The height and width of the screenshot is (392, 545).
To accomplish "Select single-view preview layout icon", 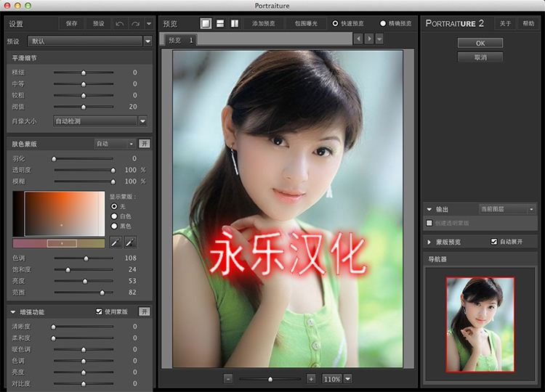I will 206,23.
